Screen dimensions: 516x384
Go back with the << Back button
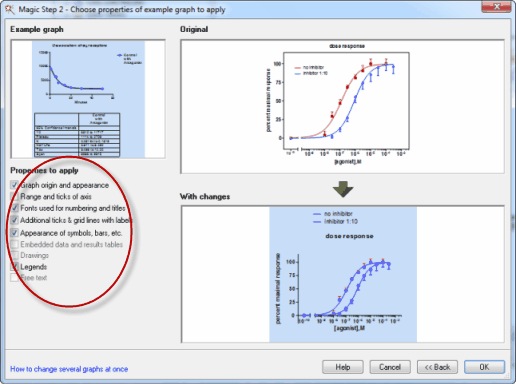437,367
